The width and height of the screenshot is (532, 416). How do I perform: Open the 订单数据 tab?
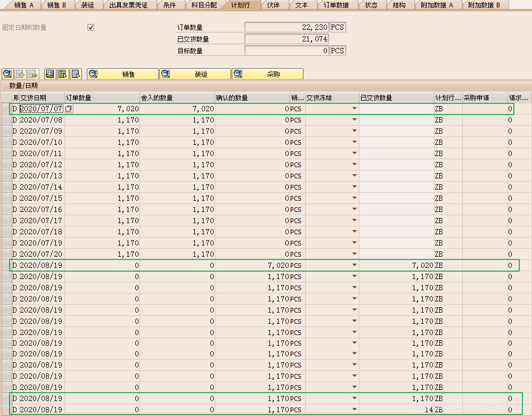point(336,5)
